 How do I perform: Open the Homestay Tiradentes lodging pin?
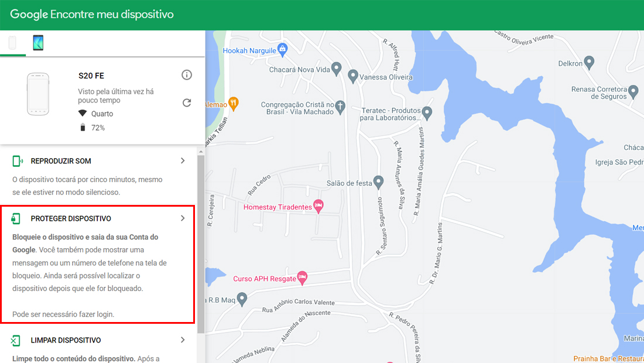coord(318,206)
